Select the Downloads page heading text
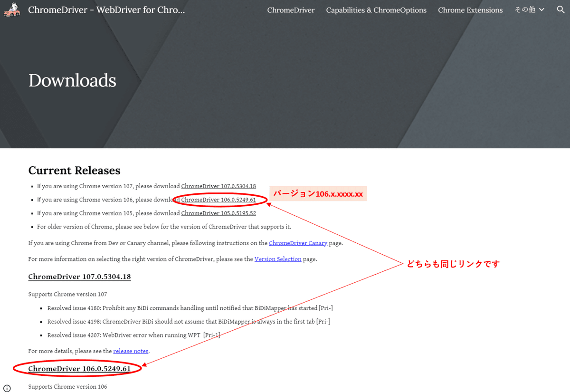The image size is (570, 392). tap(72, 80)
